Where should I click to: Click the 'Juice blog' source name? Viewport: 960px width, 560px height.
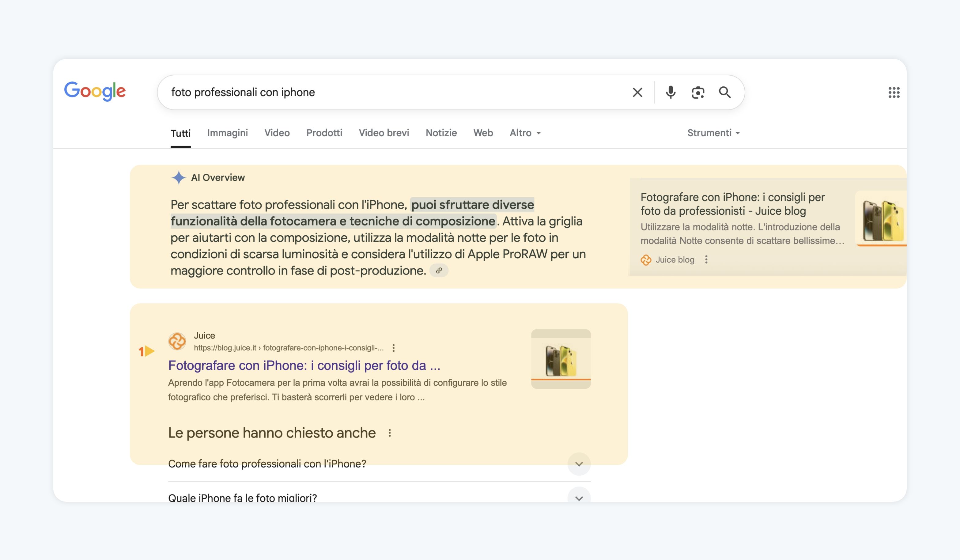675,260
